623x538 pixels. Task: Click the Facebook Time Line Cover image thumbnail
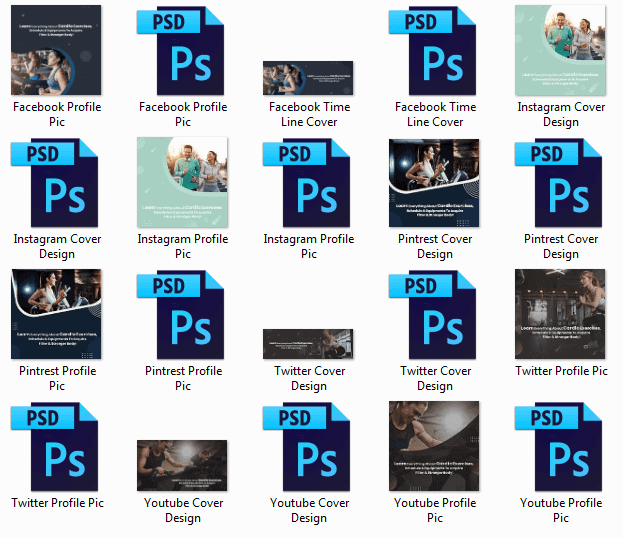308,78
